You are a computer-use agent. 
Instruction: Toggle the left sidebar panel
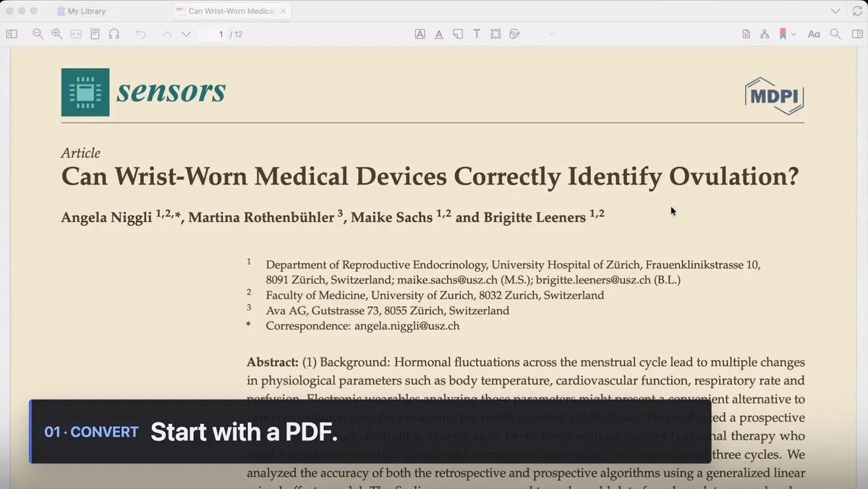tap(12, 34)
